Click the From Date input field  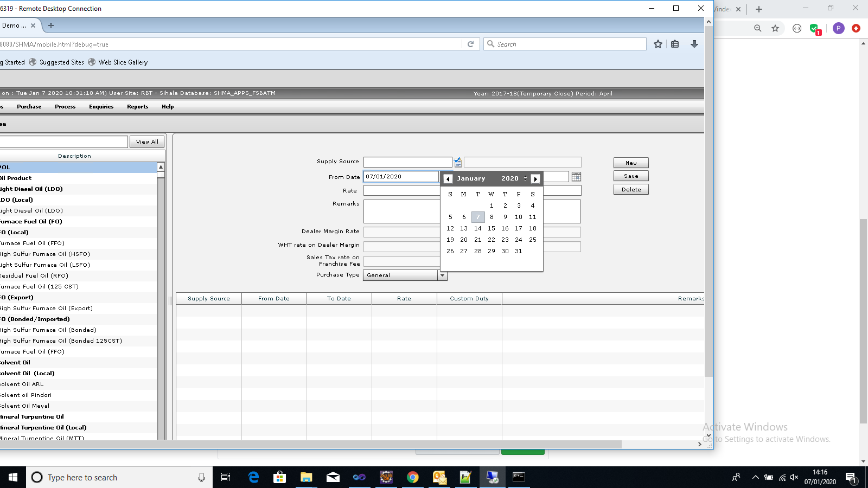(x=401, y=176)
